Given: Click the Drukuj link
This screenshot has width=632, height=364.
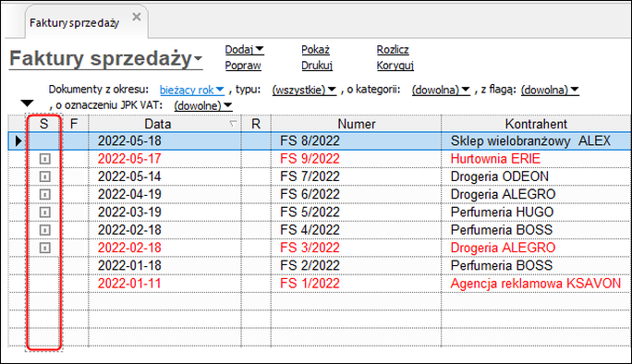Looking at the screenshot, I should click(317, 66).
